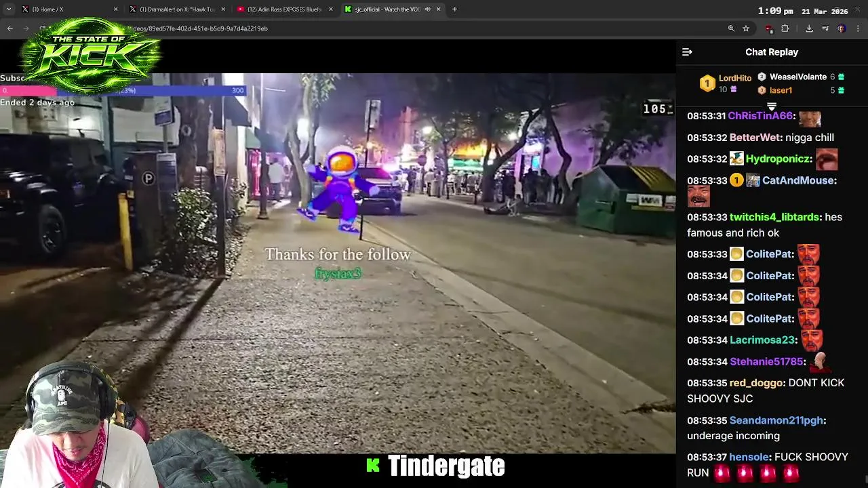Viewport: 868px width, 488px height.
Task: Click the 'underage incoming' chat message
Action: (x=733, y=436)
